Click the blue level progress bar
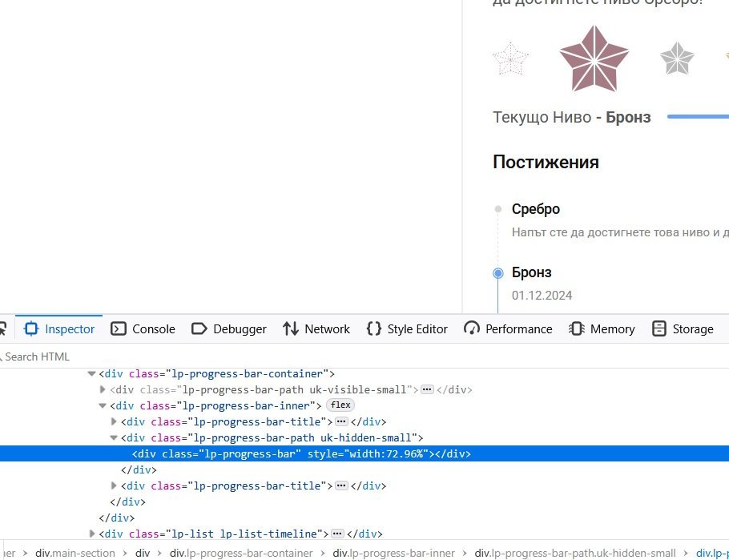 click(x=697, y=117)
